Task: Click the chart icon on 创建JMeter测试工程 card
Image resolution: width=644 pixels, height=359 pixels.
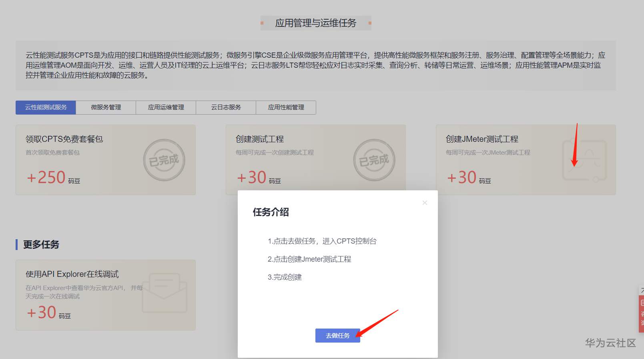Action: [584, 160]
